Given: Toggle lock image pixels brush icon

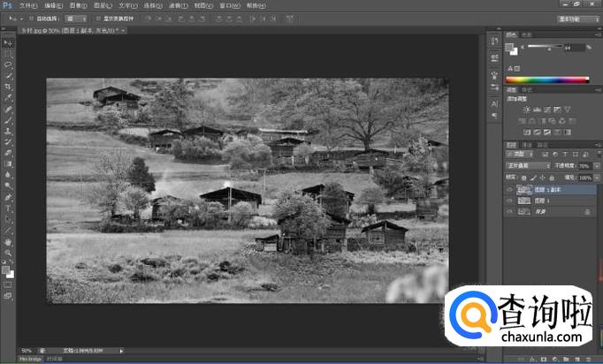Looking at the screenshot, I should [533, 178].
